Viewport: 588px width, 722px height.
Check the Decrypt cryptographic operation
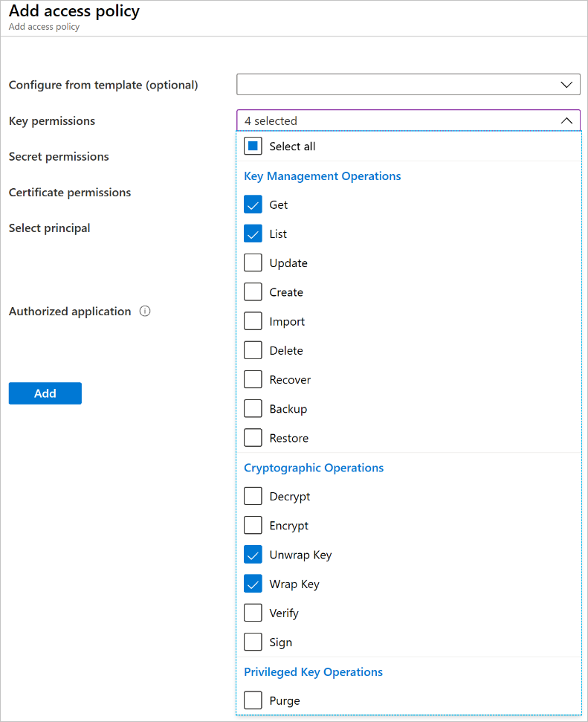tap(253, 497)
